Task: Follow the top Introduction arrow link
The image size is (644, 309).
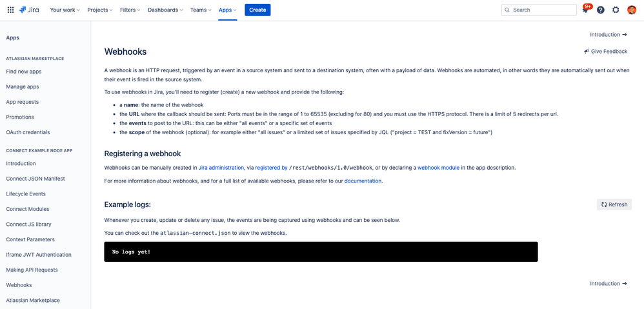Action: click(609, 35)
